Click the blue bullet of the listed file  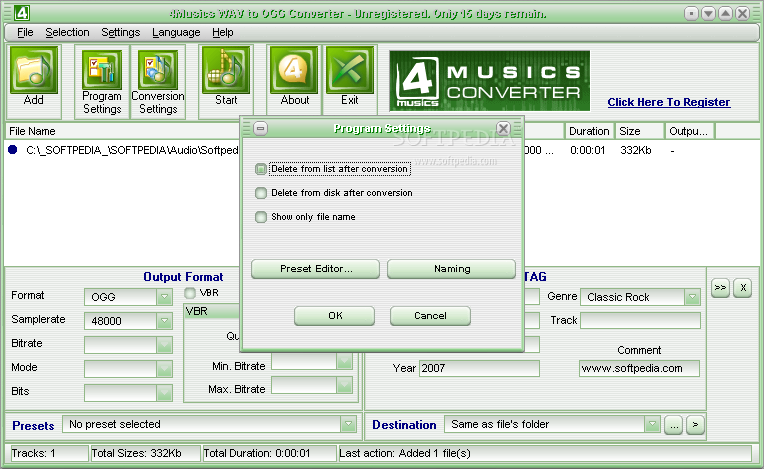[13, 150]
